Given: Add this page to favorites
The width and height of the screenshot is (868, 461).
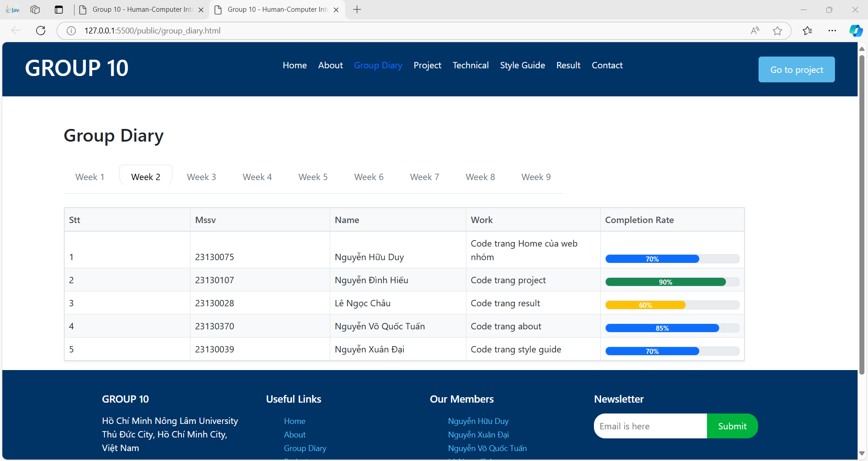Looking at the screenshot, I should coord(778,31).
